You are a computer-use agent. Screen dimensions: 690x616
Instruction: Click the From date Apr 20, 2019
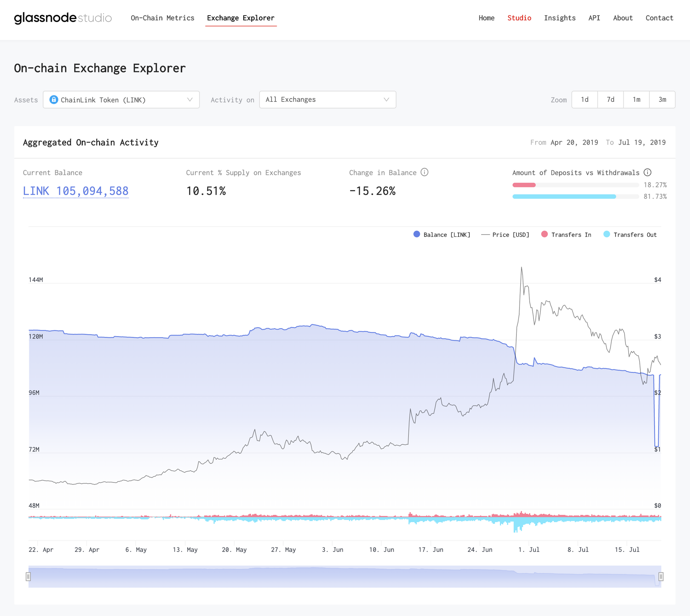(x=574, y=143)
